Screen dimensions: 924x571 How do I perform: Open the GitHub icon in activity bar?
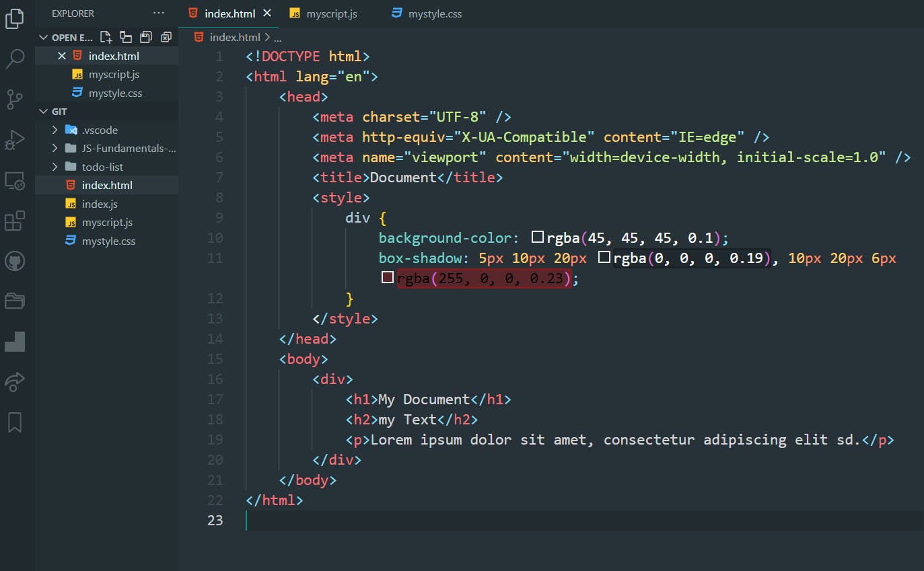click(15, 261)
